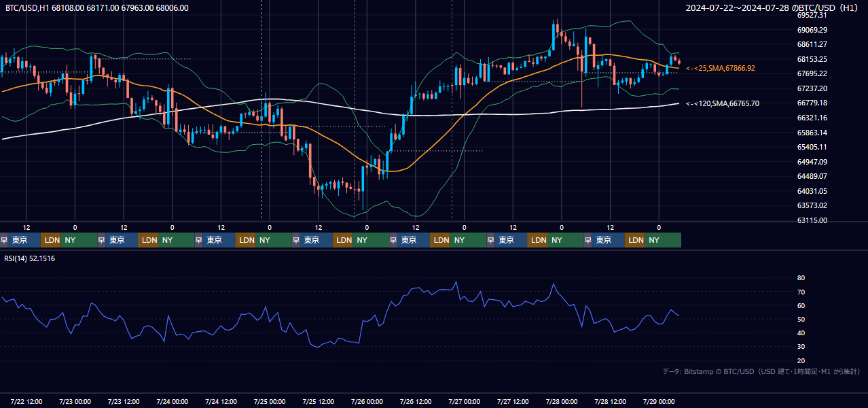Select the RSI(14) 52.1516 indicator label
868x408 pixels.
pyautogui.click(x=30, y=258)
